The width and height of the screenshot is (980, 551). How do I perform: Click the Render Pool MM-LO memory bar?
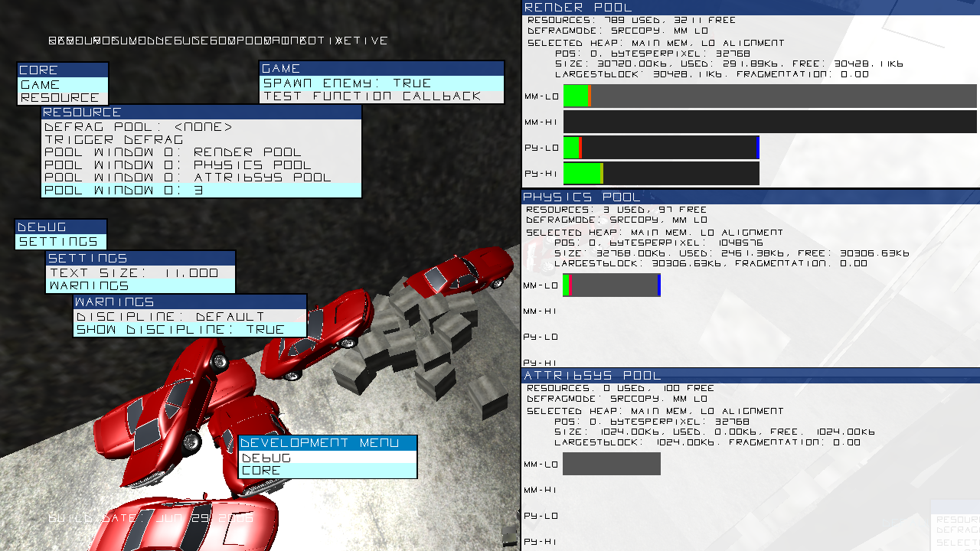[x=770, y=96]
